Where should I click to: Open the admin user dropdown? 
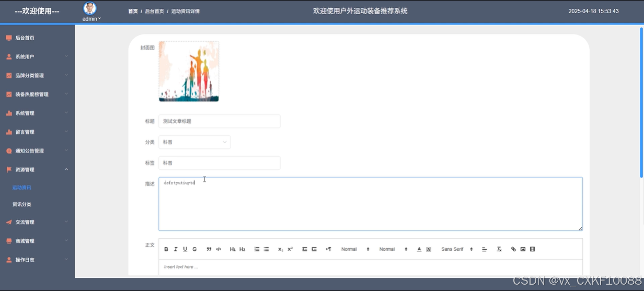91,19
